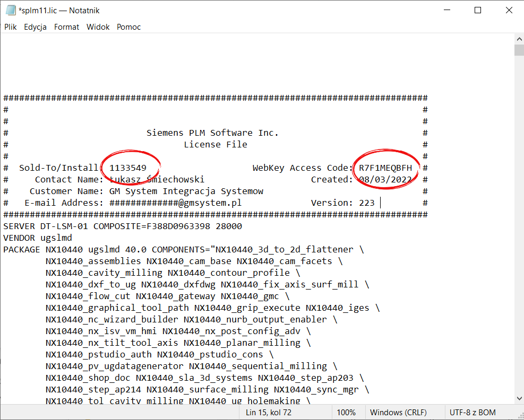Click NX10440_graphical_tool_path text

[117, 308]
